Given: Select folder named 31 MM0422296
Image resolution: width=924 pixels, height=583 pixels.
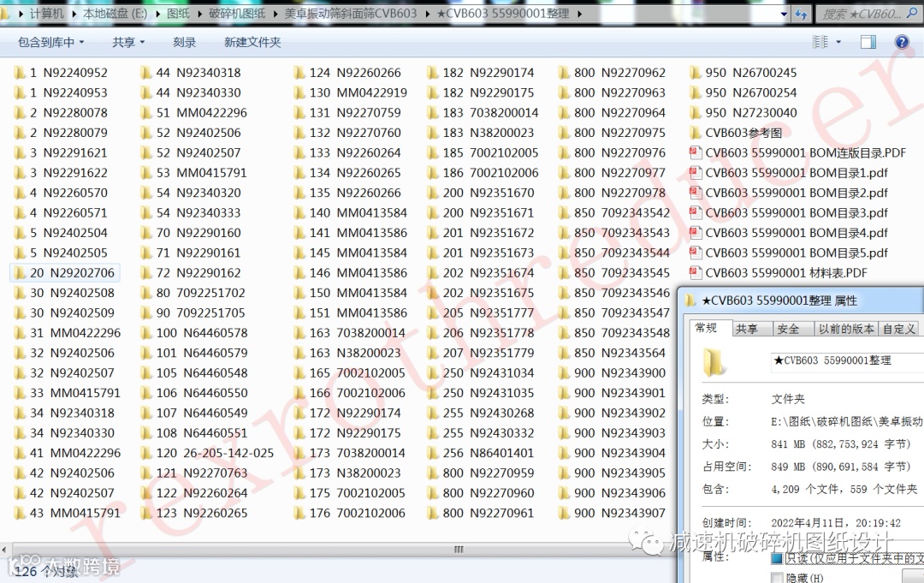Looking at the screenshot, I should (x=68, y=333).
